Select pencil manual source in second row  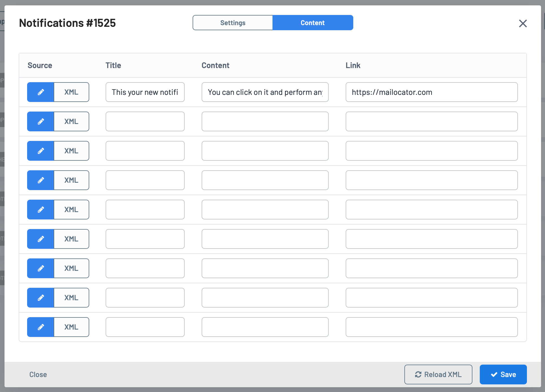(x=41, y=121)
